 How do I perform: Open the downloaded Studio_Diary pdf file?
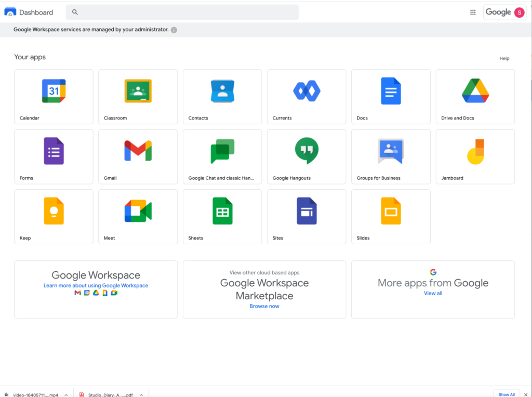110,395
